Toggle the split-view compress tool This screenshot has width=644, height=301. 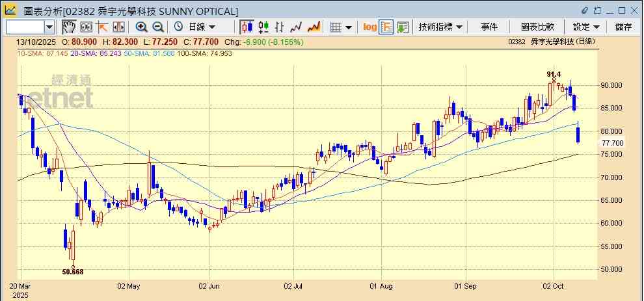click(x=118, y=27)
